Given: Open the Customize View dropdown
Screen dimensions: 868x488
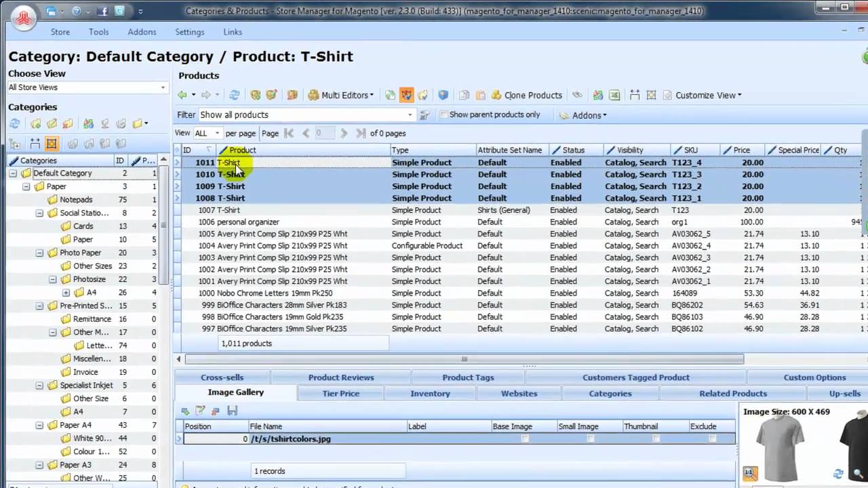Looking at the screenshot, I should click(x=703, y=96).
